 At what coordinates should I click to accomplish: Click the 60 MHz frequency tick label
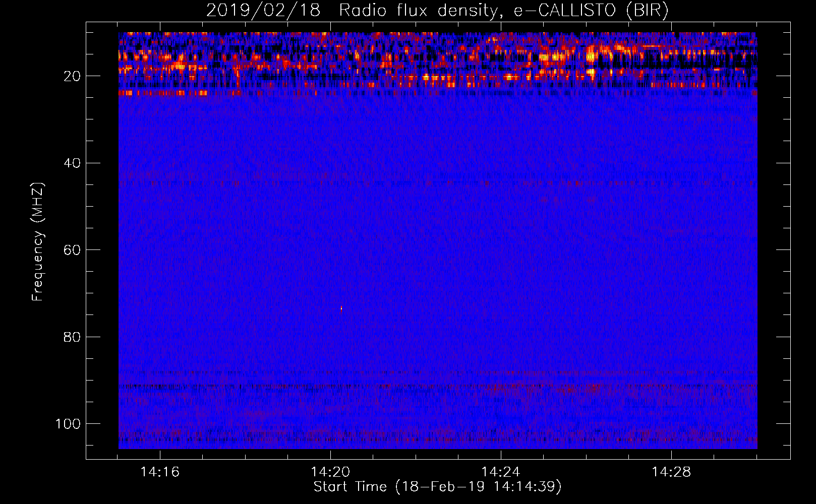coord(72,250)
